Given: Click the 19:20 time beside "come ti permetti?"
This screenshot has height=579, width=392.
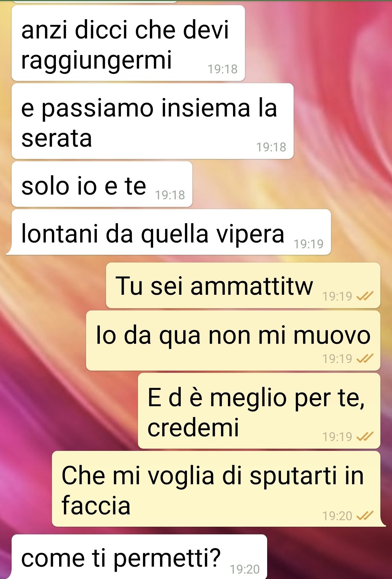Looking at the screenshot, I should pyautogui.click(x=245, y=569).
